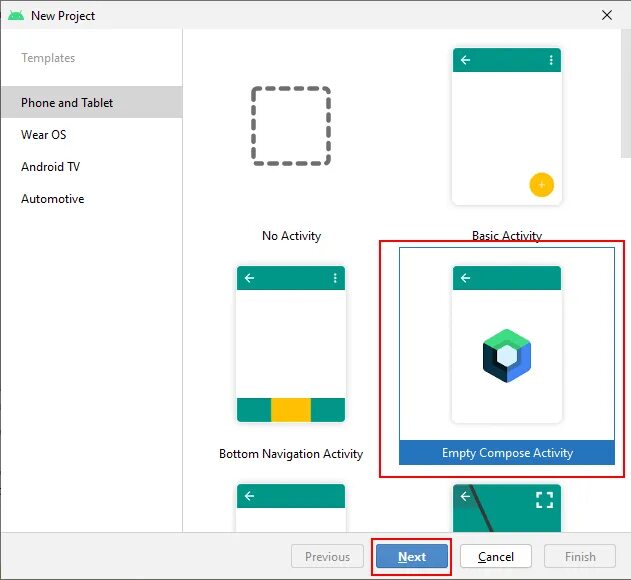Screen dimensions: 631x580
Task: Pick the Basic Activity template thumbnail
Action: (507, 126)
